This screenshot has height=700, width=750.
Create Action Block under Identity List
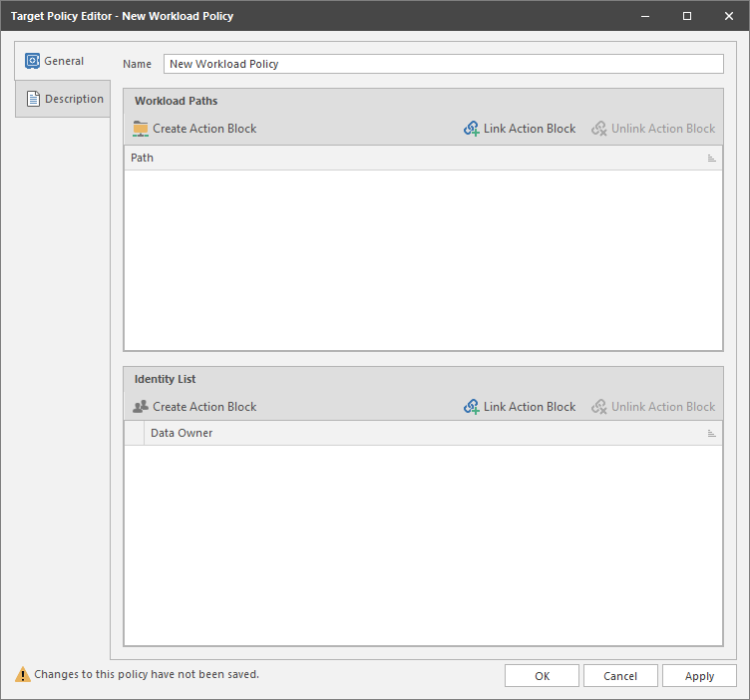[x=194, y=407]
